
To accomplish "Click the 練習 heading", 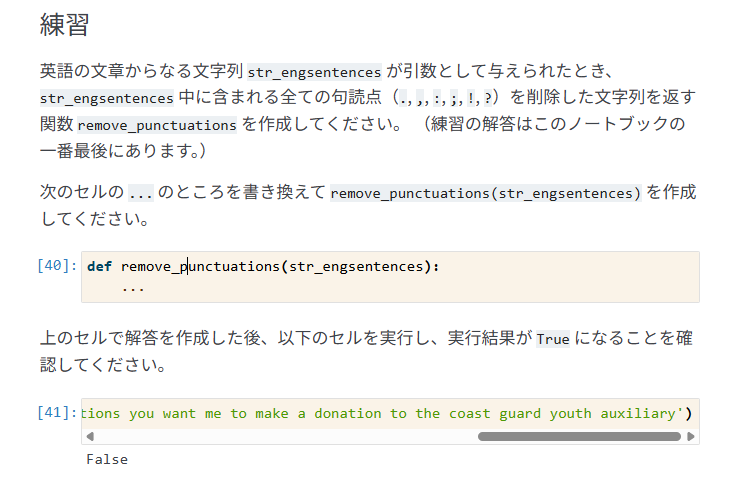I will click(x=65, y=24).
